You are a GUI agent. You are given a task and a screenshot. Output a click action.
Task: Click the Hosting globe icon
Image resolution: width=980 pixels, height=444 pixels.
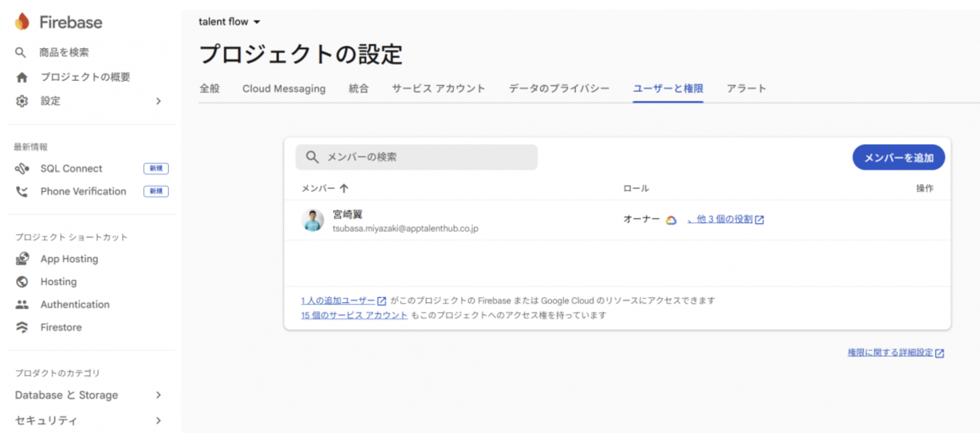click(x=22, y=282)
